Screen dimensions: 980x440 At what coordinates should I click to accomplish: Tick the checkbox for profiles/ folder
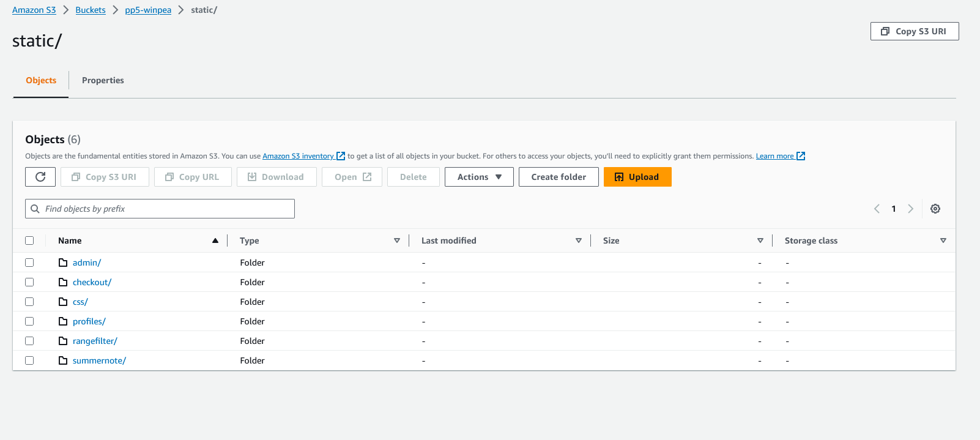tap(29, 321)
